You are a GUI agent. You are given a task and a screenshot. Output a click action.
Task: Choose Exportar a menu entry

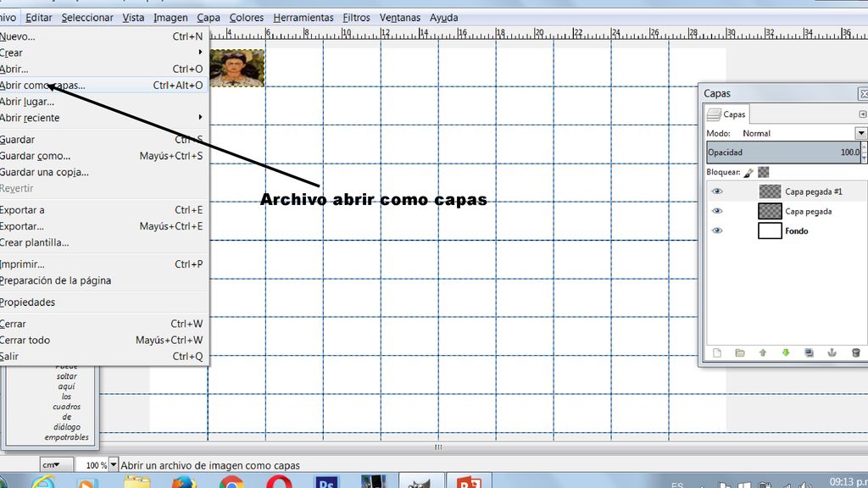pos(103,210)
